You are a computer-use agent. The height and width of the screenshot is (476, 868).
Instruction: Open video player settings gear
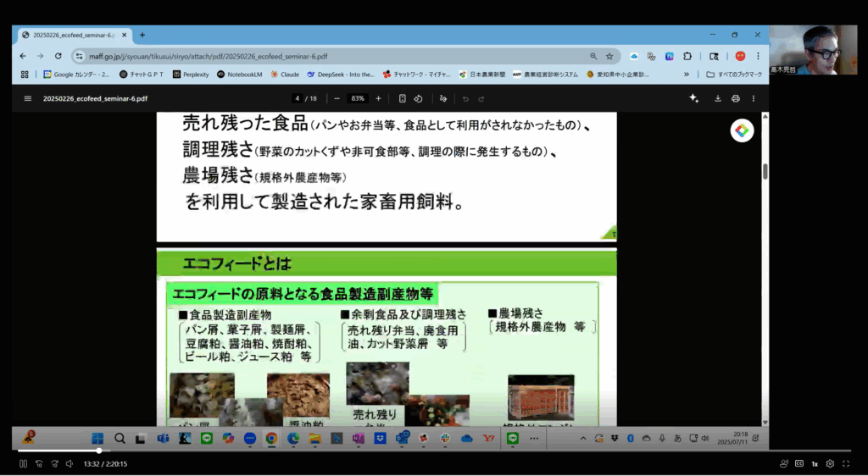coord(831,464)
